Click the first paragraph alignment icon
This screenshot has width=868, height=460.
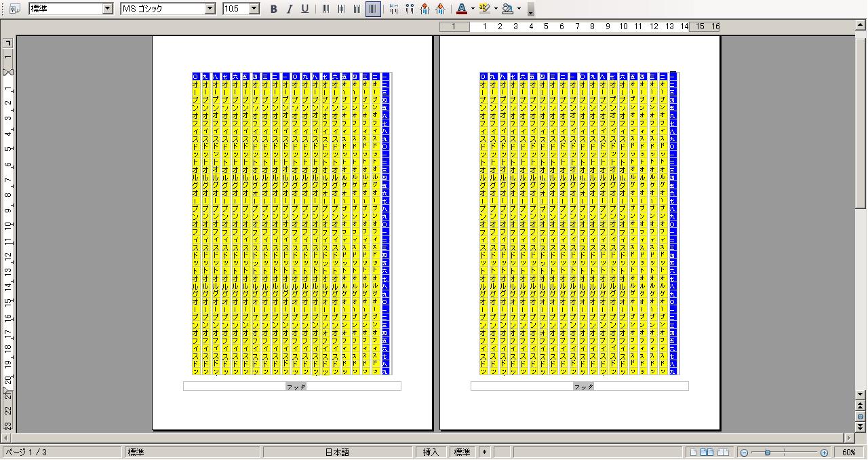(325, 9)
